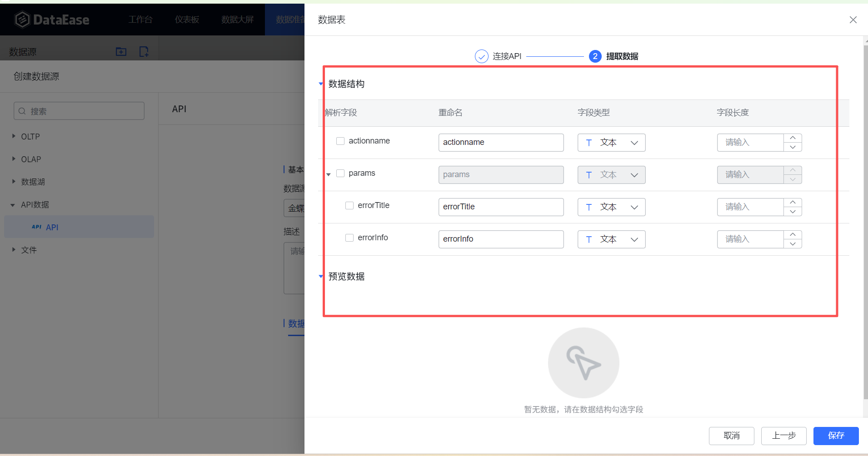
Task: Click the DataEase logo icon
Action: (x=22, y=20)
